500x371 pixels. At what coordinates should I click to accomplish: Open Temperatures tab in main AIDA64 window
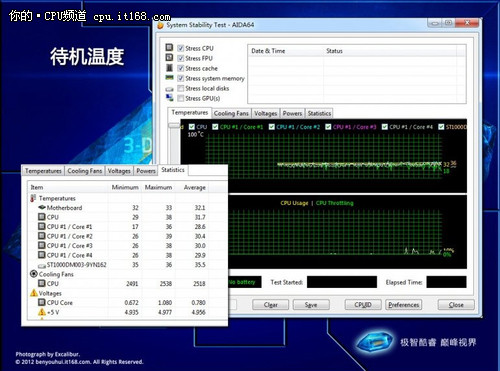(x=190, y=113)
